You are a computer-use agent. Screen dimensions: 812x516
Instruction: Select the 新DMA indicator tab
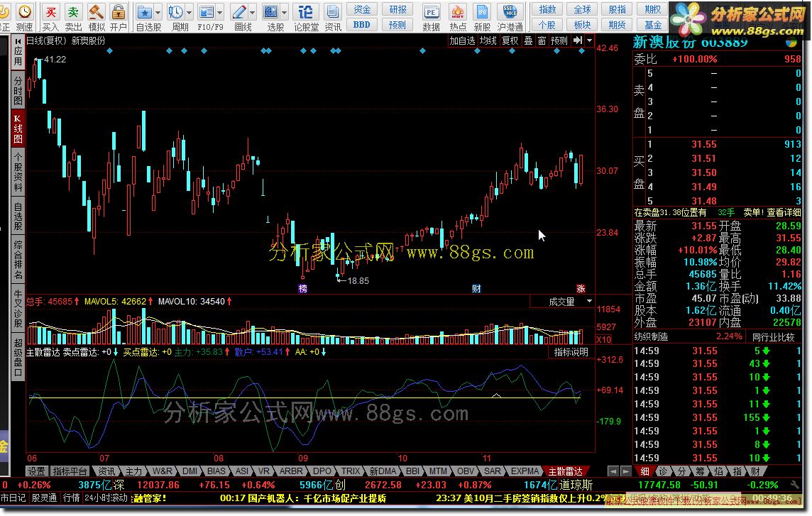click(x=383, y=471)
